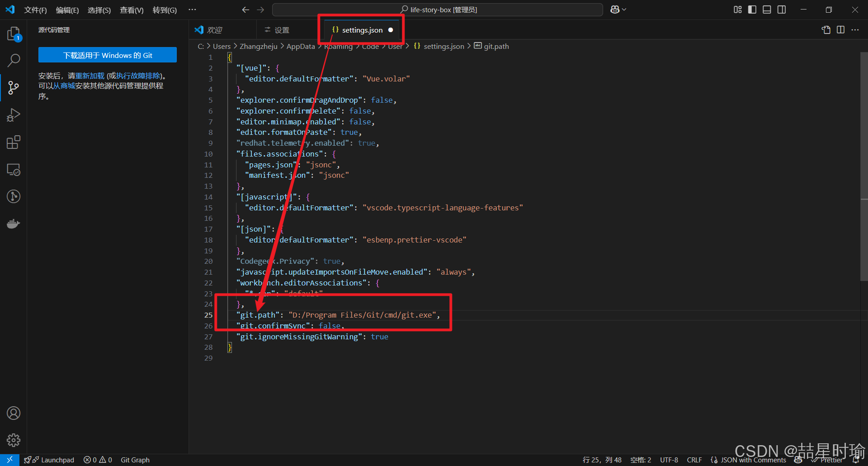Screen dimensions: 868x466
Task: Change the cursor position 行 25, 列 48
Action: pos(602,460)
